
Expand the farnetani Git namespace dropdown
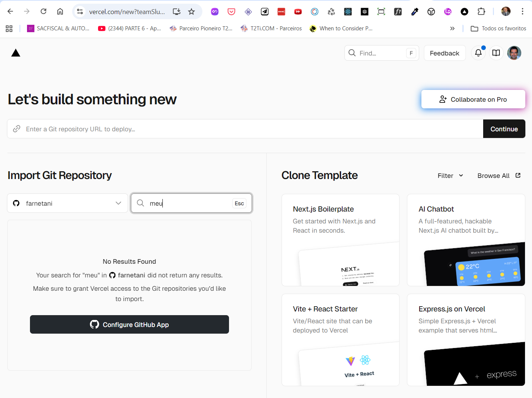(x=67, y=203)
